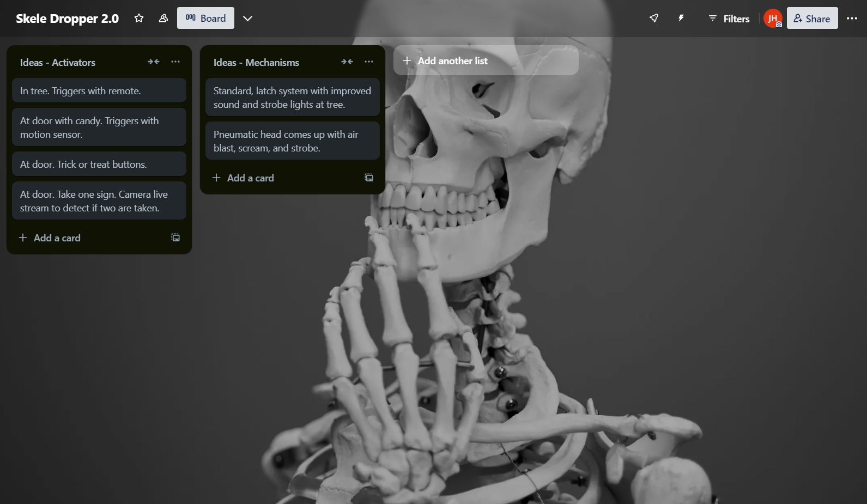Add a card to Ideas - Mechanisms
This screenshot has height=504, width=867.
point(282,178)
